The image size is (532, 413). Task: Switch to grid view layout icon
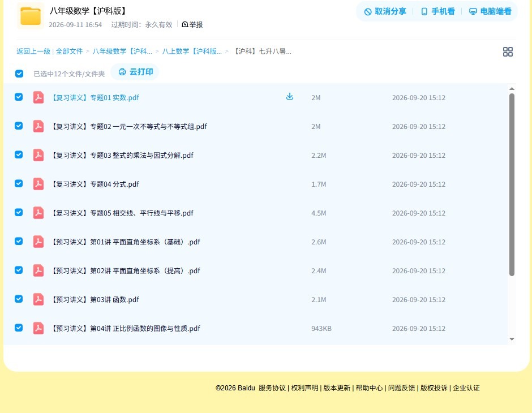click(x=508, y=52)
